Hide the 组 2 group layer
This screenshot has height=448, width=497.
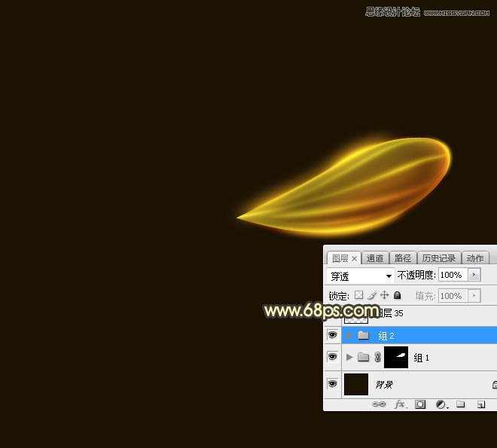332,335
